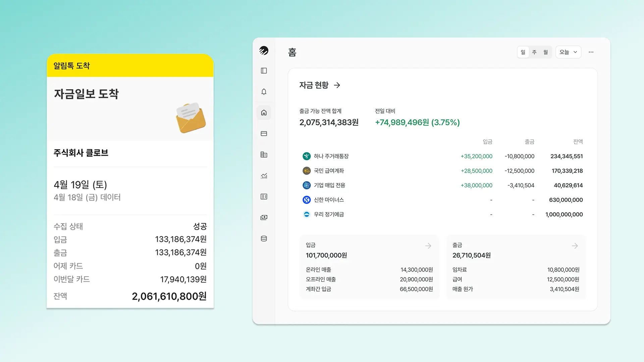Open the three-dot more options menu

click(591, 52)
